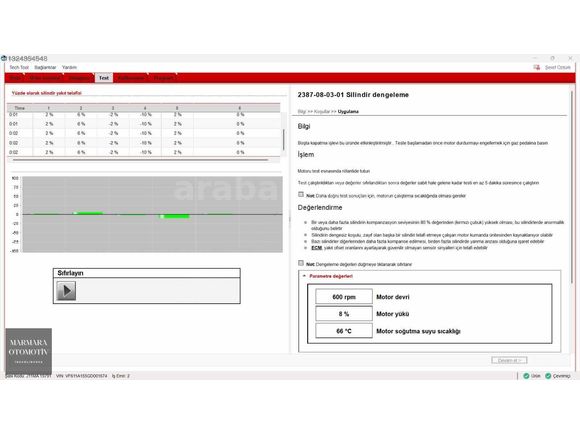The image size is (580, 435).
Task: Click the green Çevrimiçi status icon
Action: pos(548,376)
